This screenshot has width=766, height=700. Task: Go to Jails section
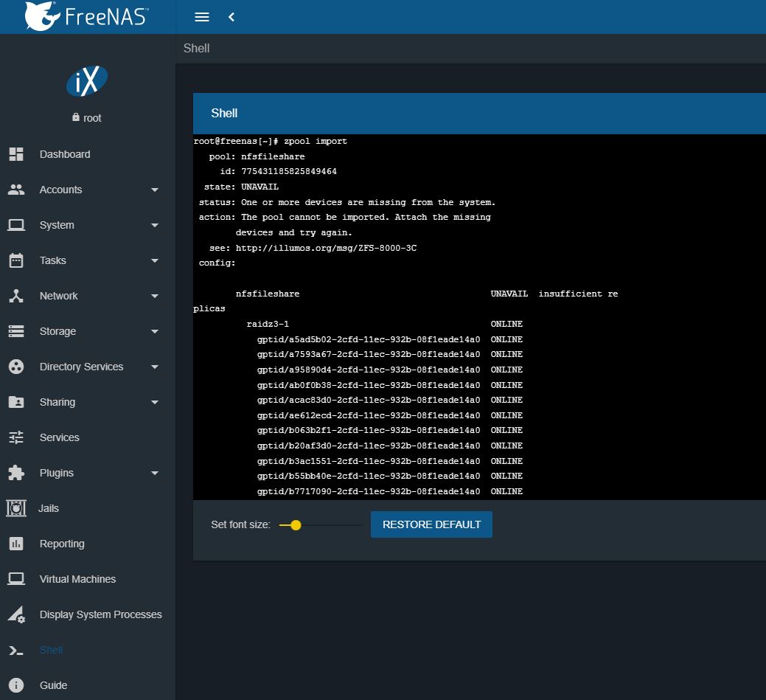click(x=49, y=508)
